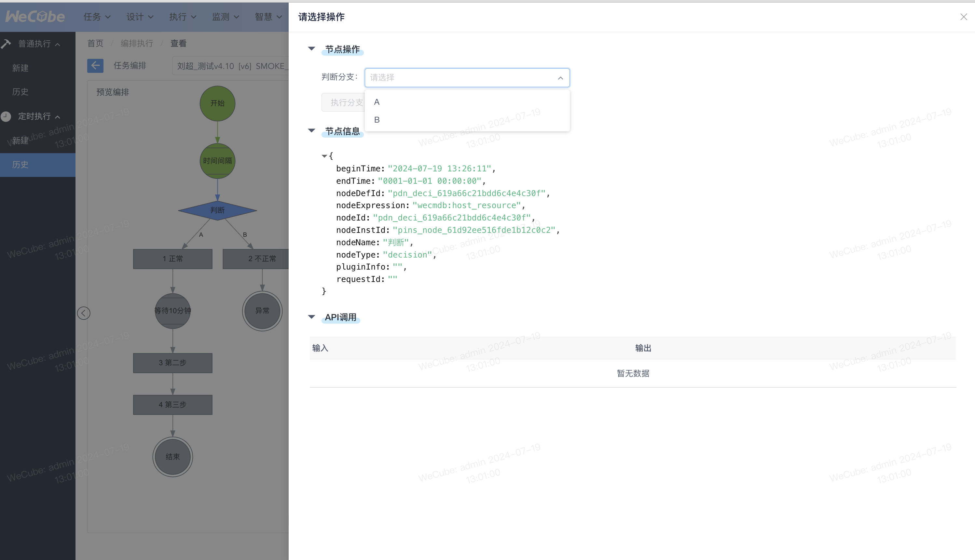
Task: Open the 监测 top menu
Action: (x=226, y=17)
